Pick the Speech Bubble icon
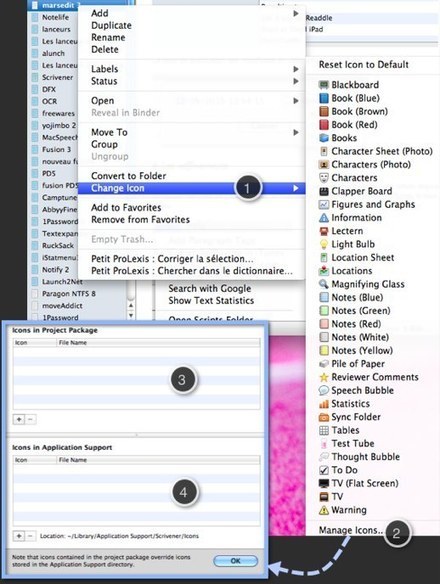This screenshot has height=584, width=440. point(357,390)
